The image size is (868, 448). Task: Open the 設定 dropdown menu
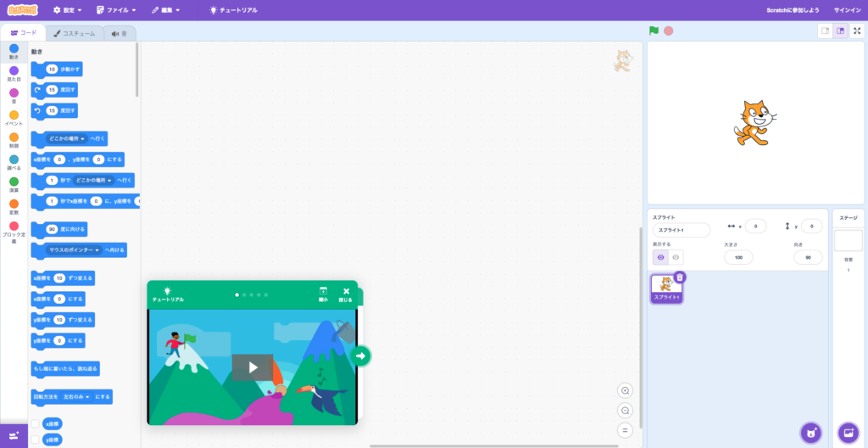tap(68, 10)
